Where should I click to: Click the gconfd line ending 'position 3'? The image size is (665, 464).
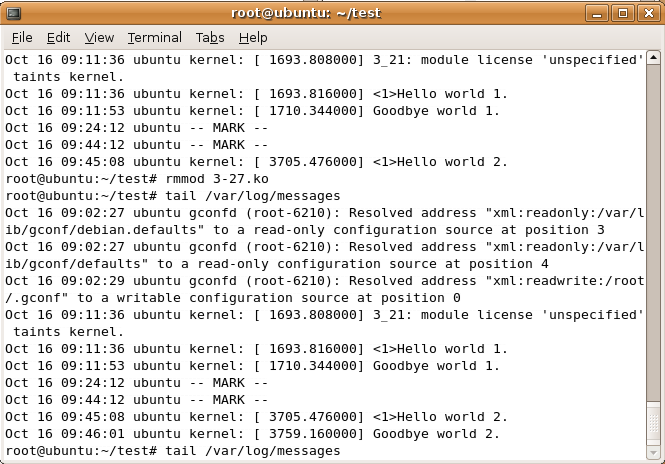point(324,221)
